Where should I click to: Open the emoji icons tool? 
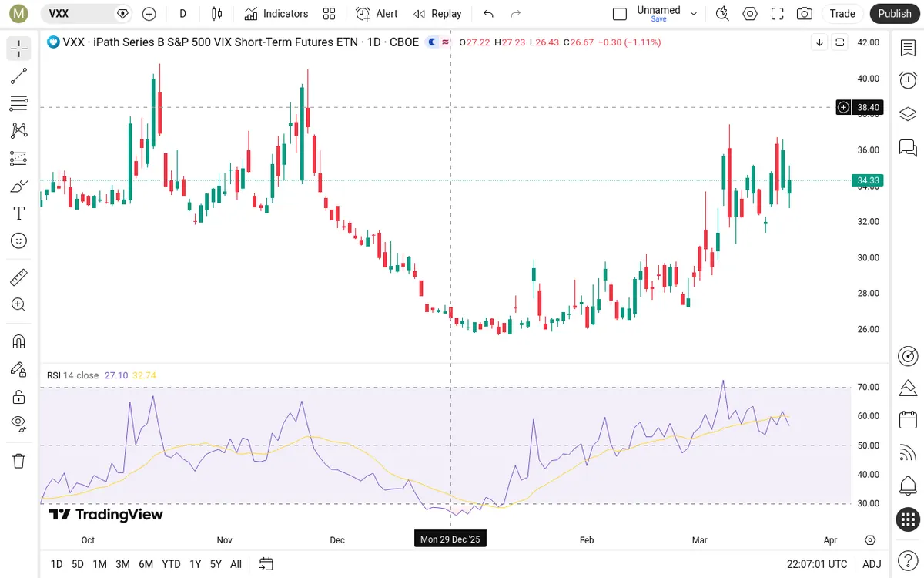19,241
